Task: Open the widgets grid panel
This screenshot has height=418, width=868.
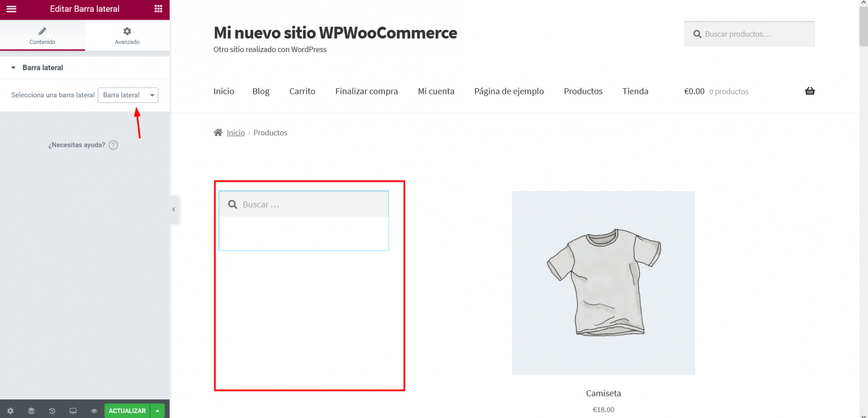Action: click(x=158, y=9)
